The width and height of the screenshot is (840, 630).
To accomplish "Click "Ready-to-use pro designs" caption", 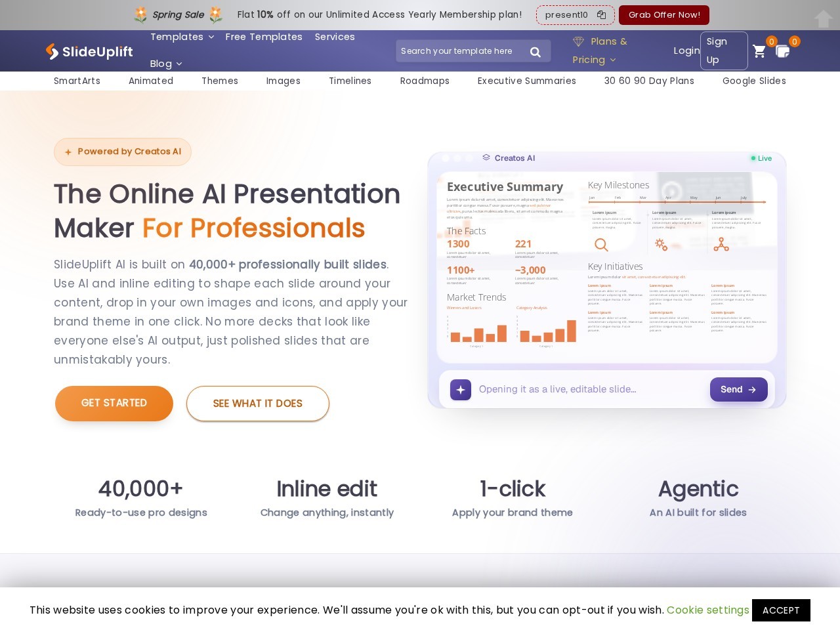I will point(141,513).
